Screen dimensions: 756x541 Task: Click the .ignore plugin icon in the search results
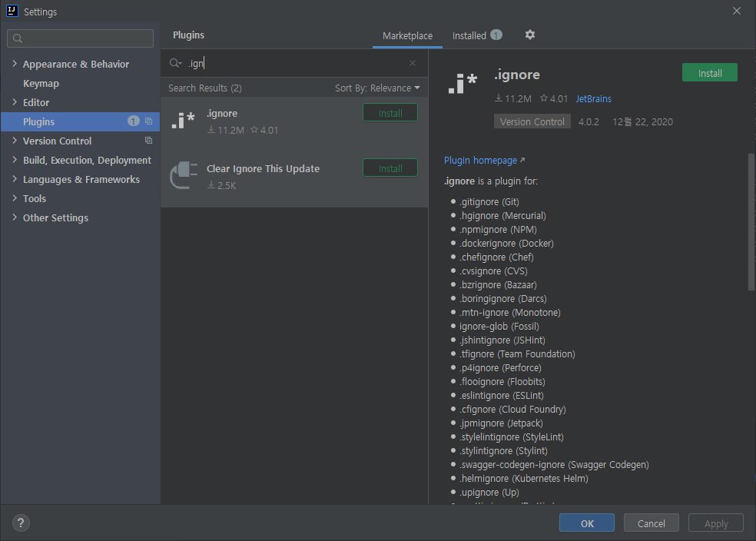183,121
